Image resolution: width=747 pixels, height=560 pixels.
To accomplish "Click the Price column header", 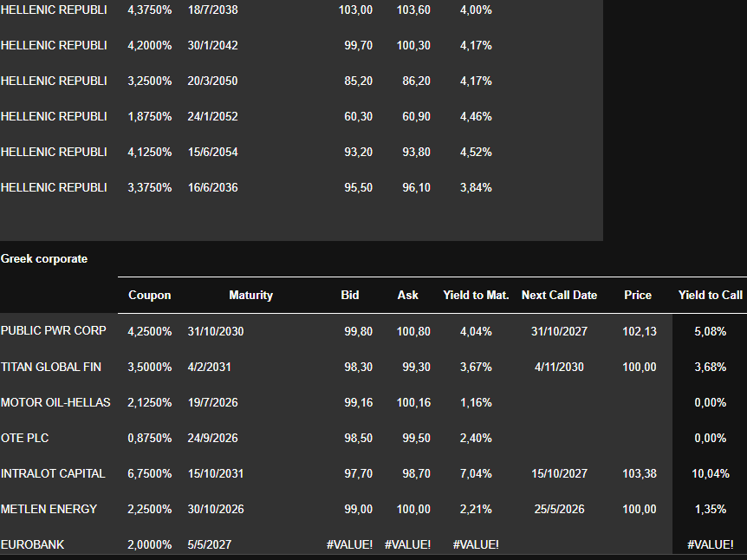I will point(638,295).
